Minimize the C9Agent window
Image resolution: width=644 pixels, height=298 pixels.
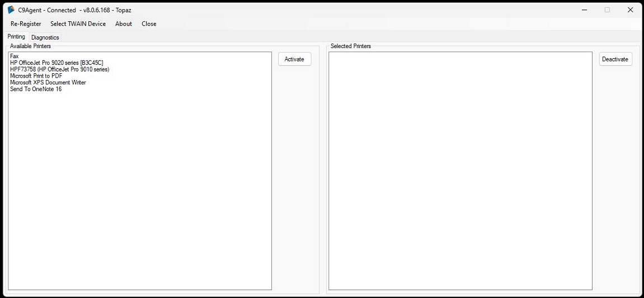click(584, 10)
